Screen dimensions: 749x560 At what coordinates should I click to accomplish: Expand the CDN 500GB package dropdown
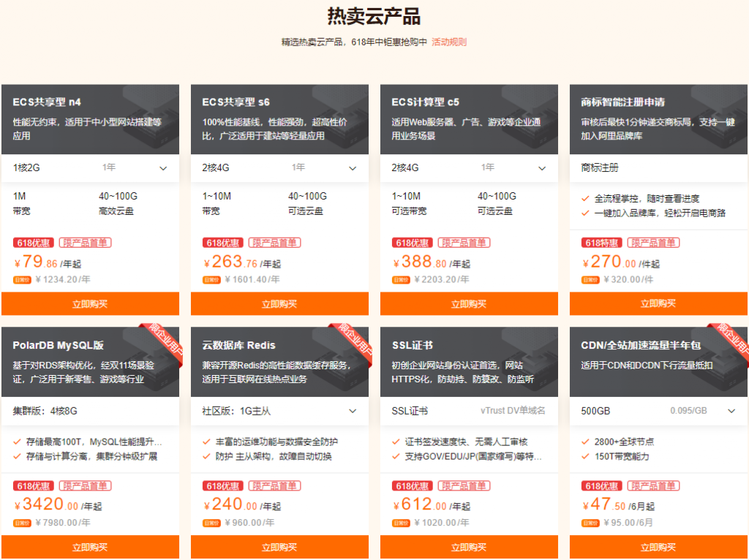(658, 411)
